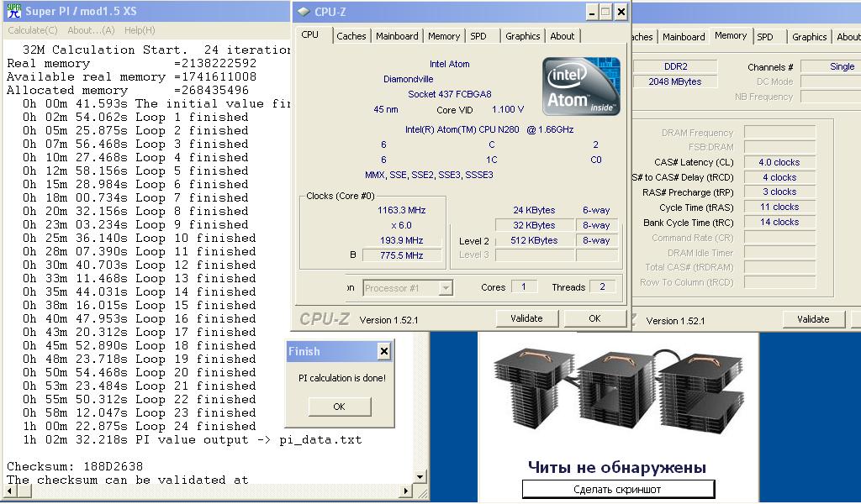Select SPD tab in the rear CPU-Z window
The width and height of the screenshot is (861, 504).
coord(765,37)
